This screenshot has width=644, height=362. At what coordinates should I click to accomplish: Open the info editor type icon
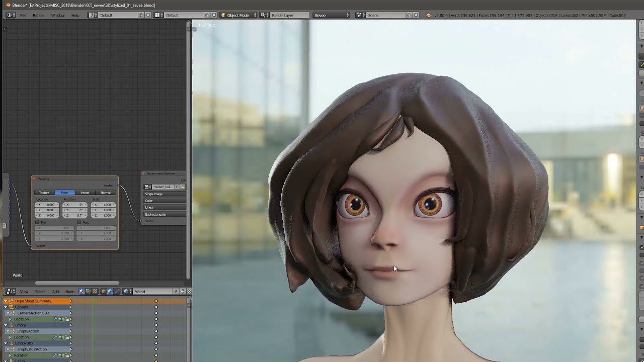10,15
